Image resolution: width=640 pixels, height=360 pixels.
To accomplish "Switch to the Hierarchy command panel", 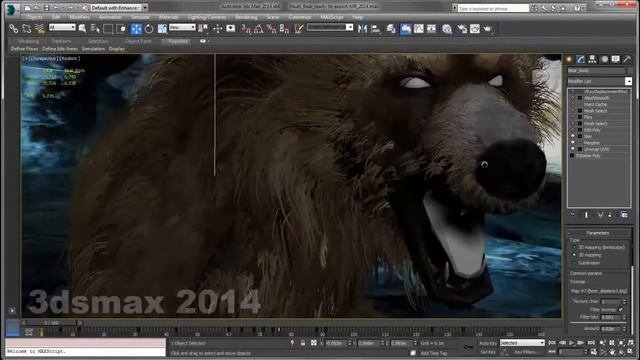I will pos(592,60).
